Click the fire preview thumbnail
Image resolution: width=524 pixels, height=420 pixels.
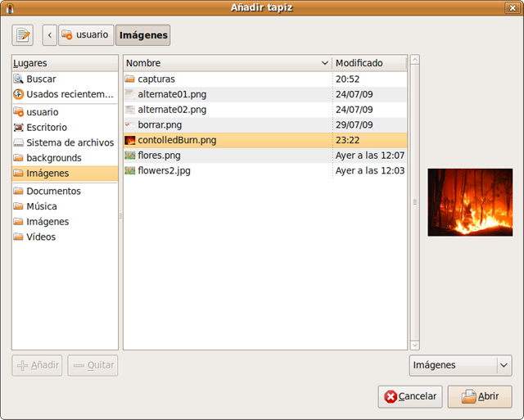click(458, 202)
